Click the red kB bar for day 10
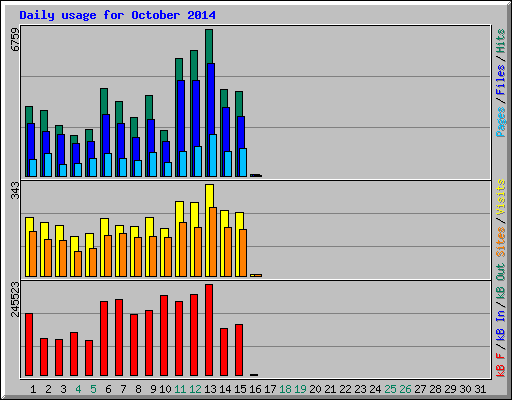 (x=164, y=336)
